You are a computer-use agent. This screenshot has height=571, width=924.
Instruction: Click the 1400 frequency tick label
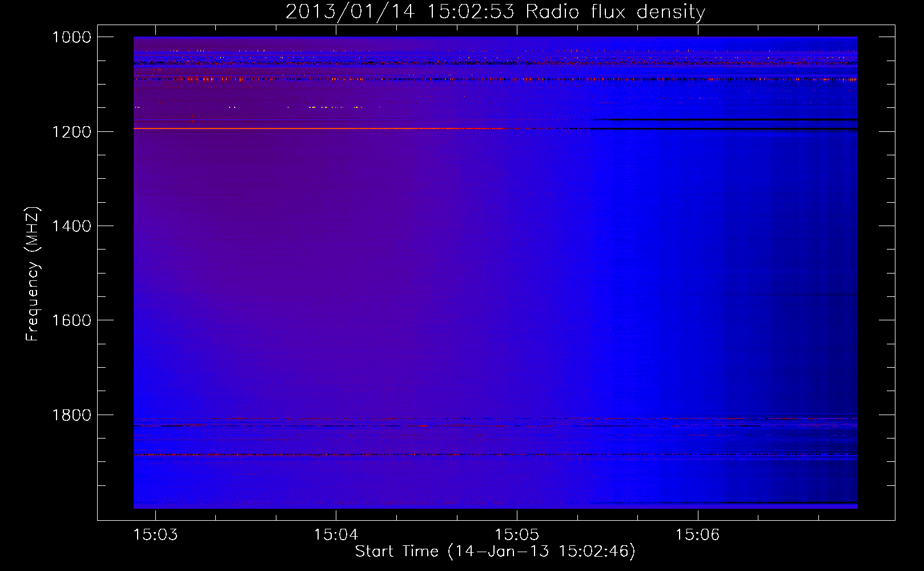pyautogui.click(x=72, y=226)
